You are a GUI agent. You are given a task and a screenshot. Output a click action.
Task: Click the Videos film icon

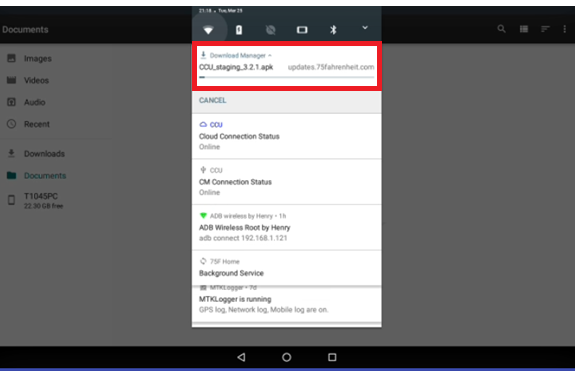click(x=11, y=80)
